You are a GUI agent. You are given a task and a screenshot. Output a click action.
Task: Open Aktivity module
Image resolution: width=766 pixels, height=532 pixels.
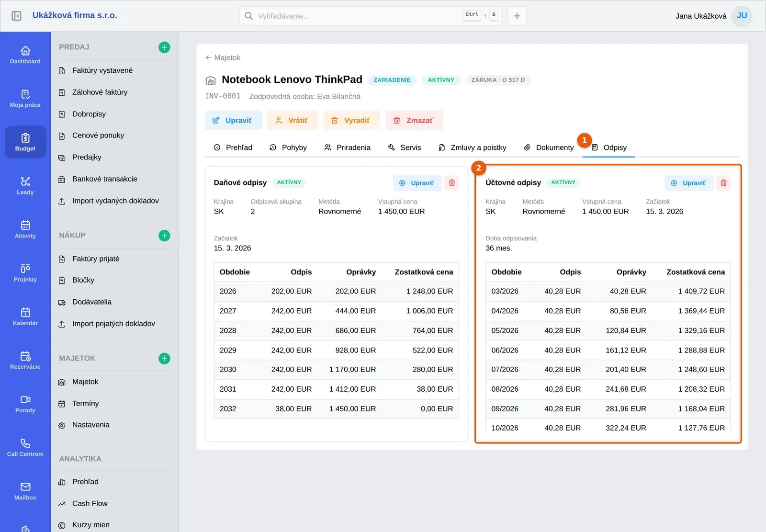click(x=25, y=229)
